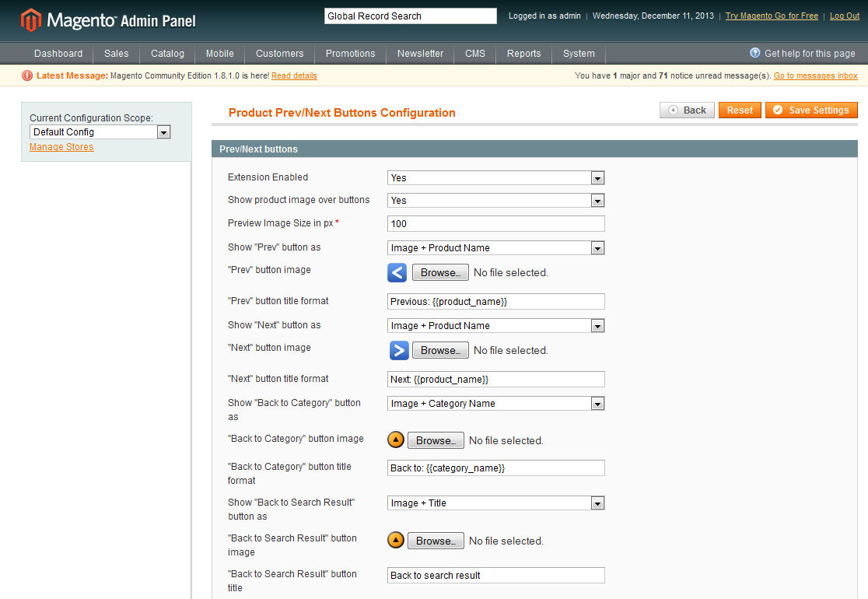
Task: Click the Manage Stores link
Action: (61, 147)
